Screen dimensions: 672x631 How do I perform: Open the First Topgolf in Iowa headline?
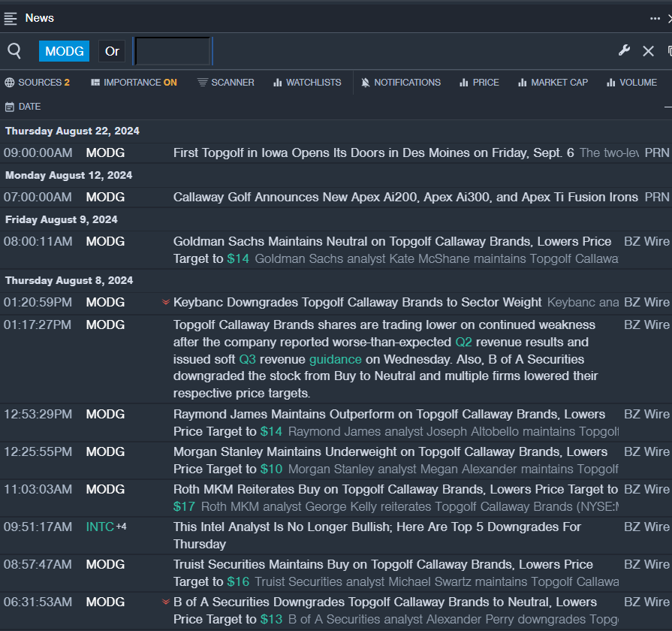[373, 153]
